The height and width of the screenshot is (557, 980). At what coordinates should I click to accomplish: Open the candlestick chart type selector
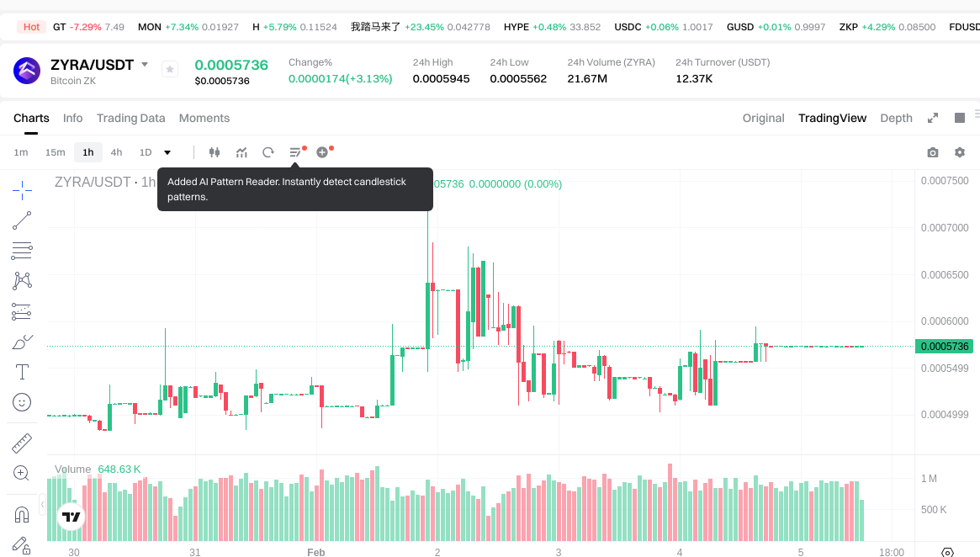[x=214, y=152]
